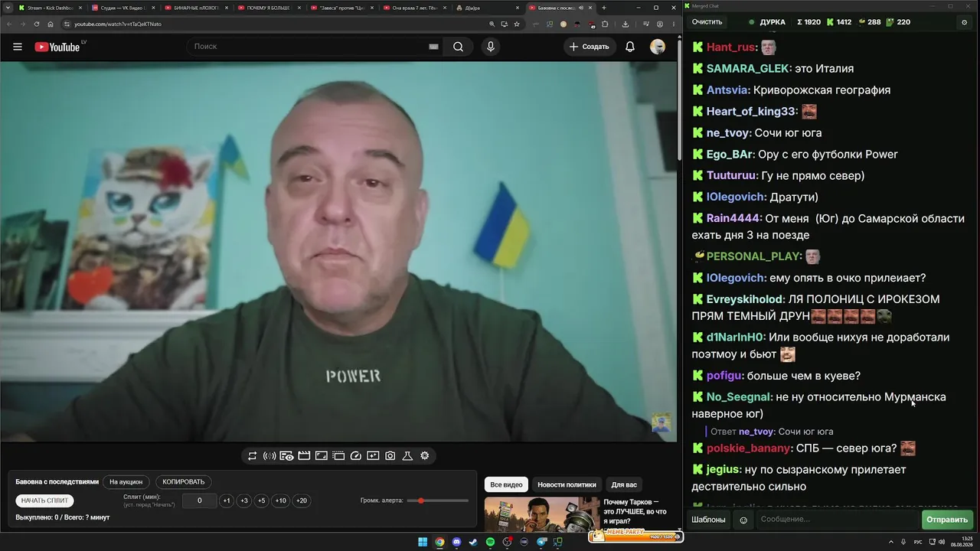Image resolution: width=980 pixels, height=551 pixels.
Task: Add +10 minutes to split
Action: click(281, 500)
